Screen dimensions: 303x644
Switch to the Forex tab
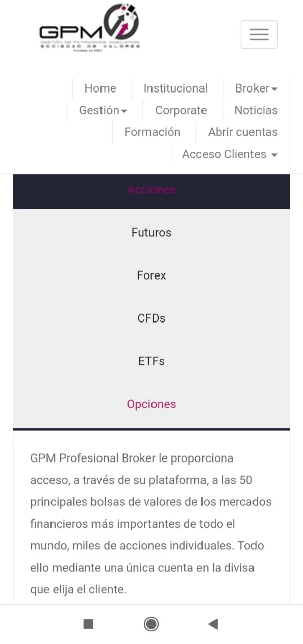(x=151, y=275)
